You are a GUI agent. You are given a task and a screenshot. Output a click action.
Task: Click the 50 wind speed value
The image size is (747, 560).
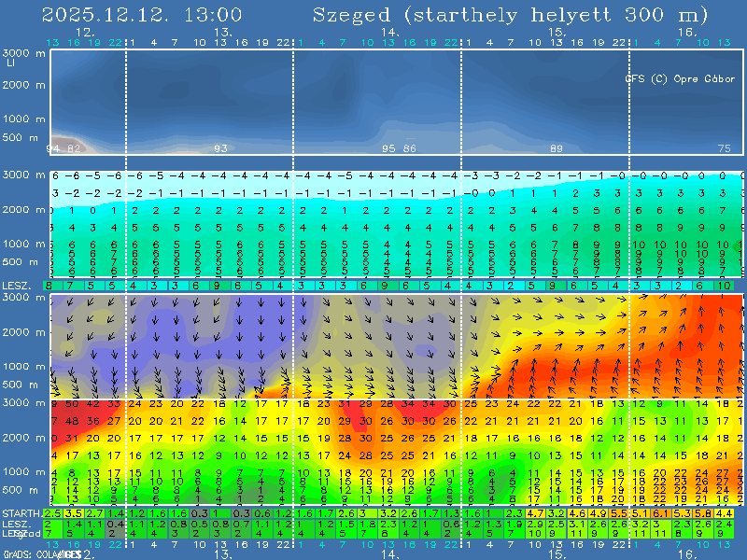(x=74, y=403)
